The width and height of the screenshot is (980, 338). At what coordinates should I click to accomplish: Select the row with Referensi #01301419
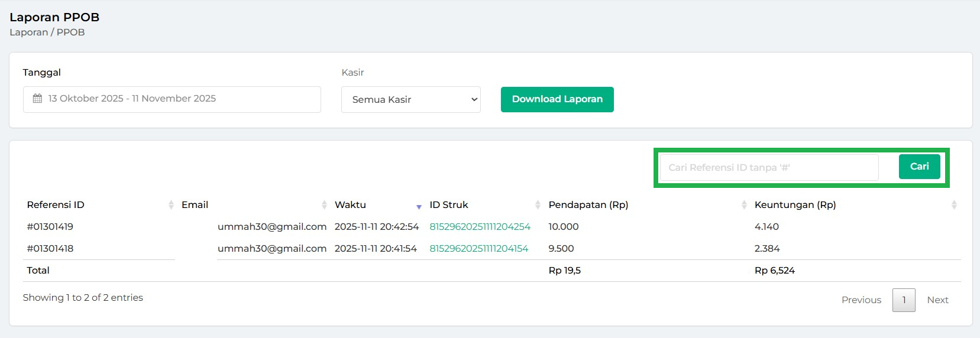click(50, 227)
